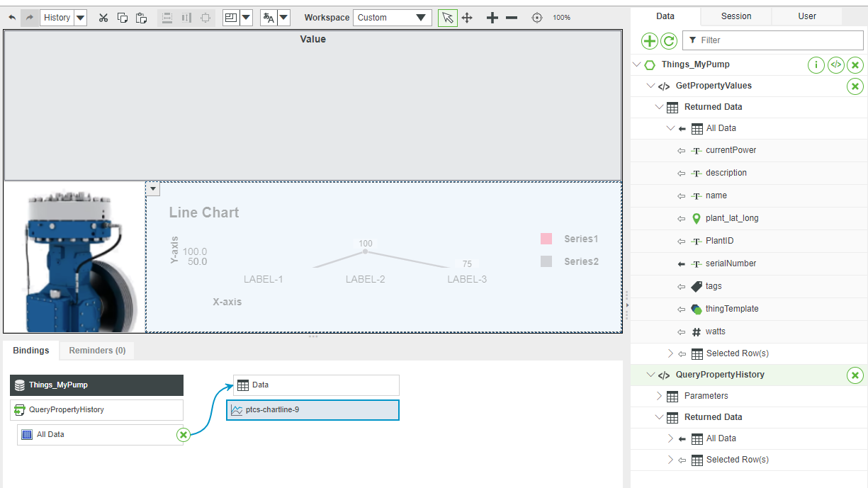Delete the All Data binding with the X
Image resolution: width=868 pixels, height=488 pixels.
point(183,434)
